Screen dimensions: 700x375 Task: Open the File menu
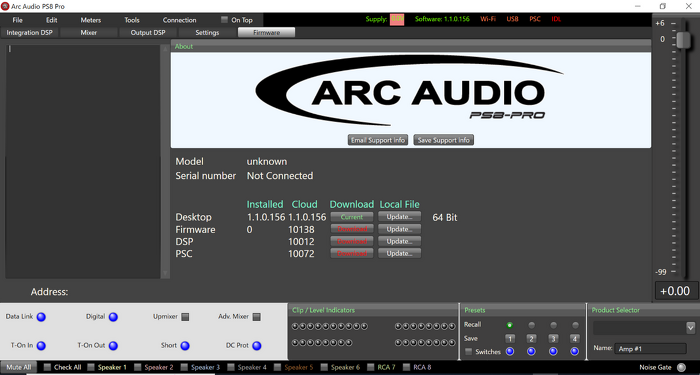[x=17, y=20]
